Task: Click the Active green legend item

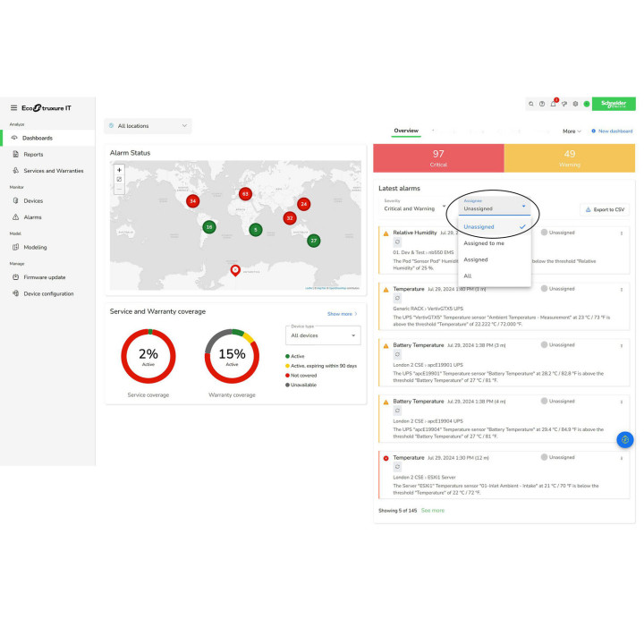Action: click(x=295, y=356)
